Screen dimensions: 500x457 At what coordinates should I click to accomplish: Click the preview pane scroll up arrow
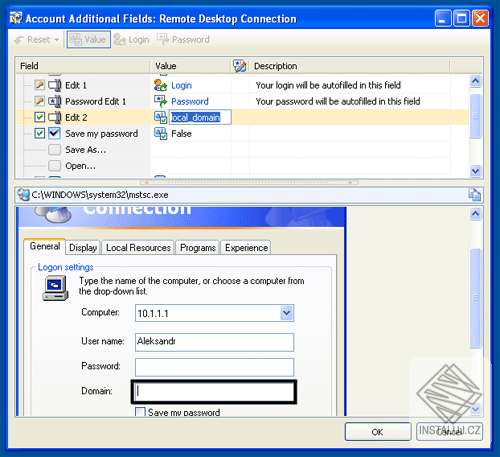pyautogui.click(x=475, y=214)
